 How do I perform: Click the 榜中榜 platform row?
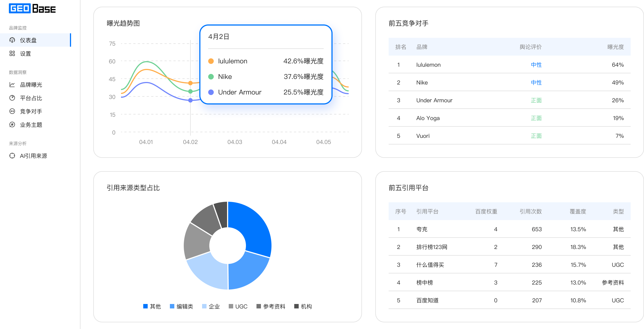coord(510,282)
